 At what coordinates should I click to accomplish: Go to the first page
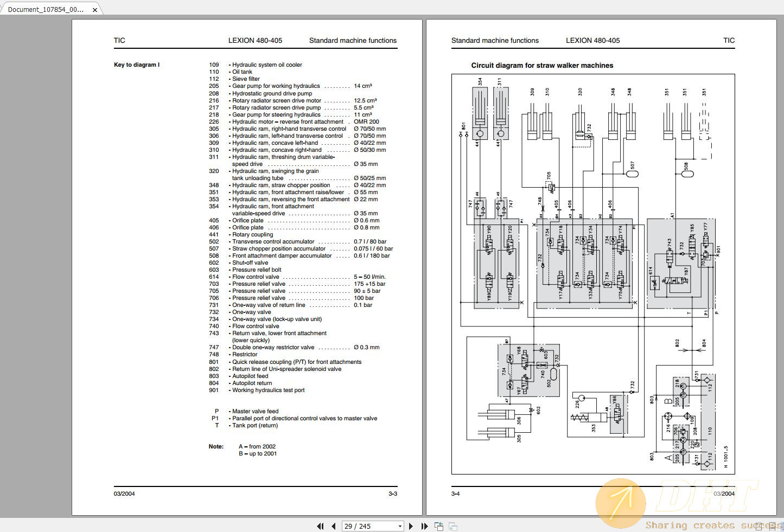click(320, 526)
